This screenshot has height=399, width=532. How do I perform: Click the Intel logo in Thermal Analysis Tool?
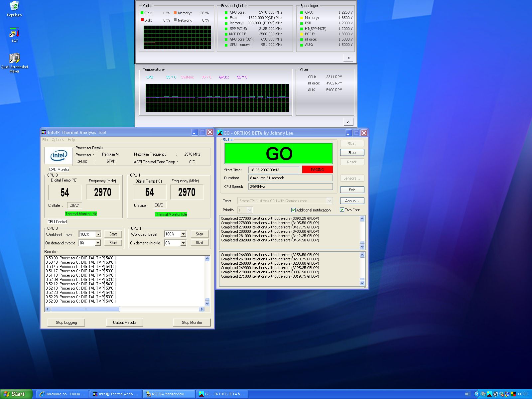point(59,155)
